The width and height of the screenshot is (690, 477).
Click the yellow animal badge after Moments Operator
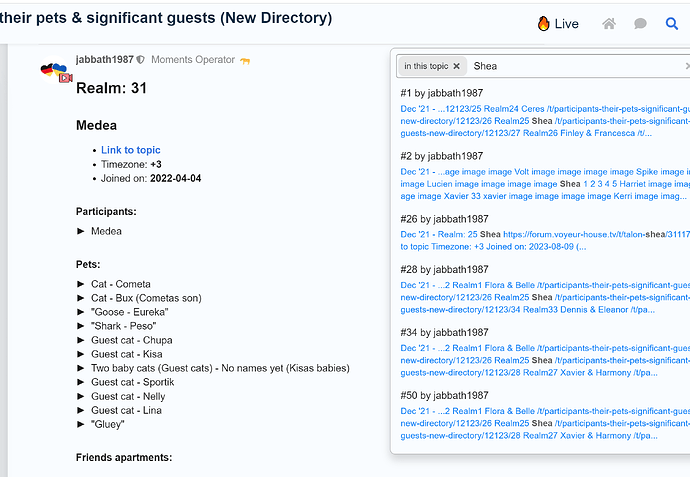point(245,60)
